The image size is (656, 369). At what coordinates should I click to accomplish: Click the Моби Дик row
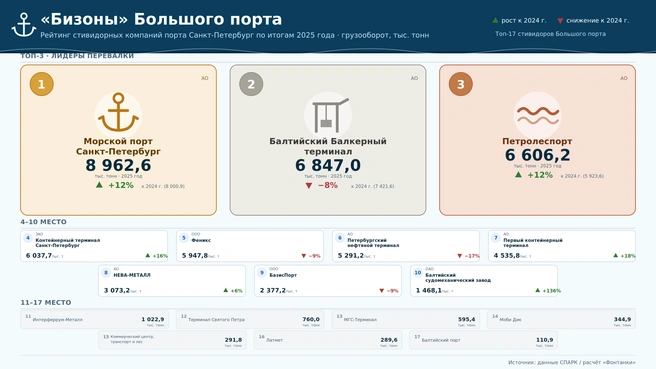tap(561, 320)
